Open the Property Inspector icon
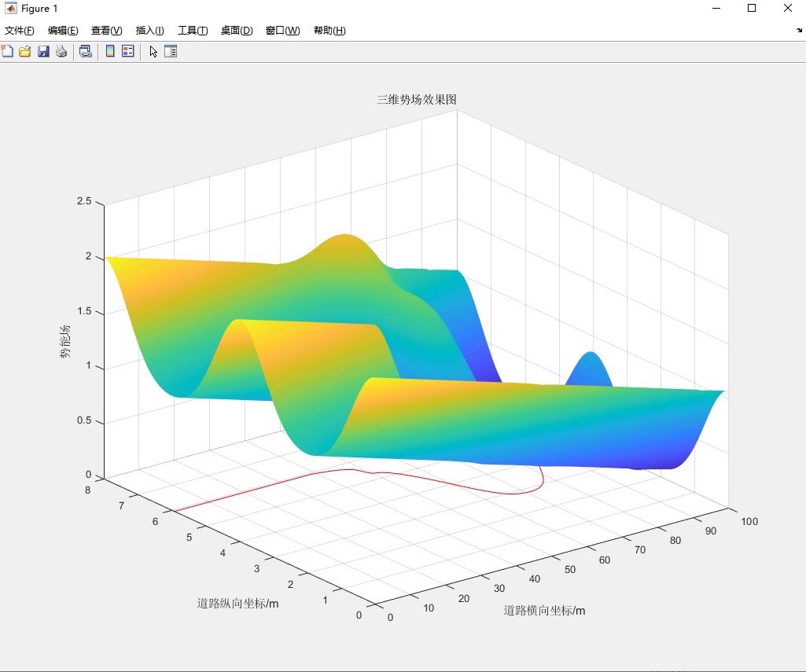The width and height of the screenshot is (806, 672). pyautogui.click(x=171, y=51)
